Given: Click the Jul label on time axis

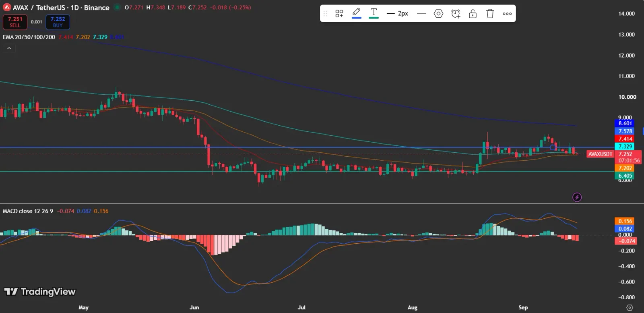Looking at the screenshot, I should (301, 307).
